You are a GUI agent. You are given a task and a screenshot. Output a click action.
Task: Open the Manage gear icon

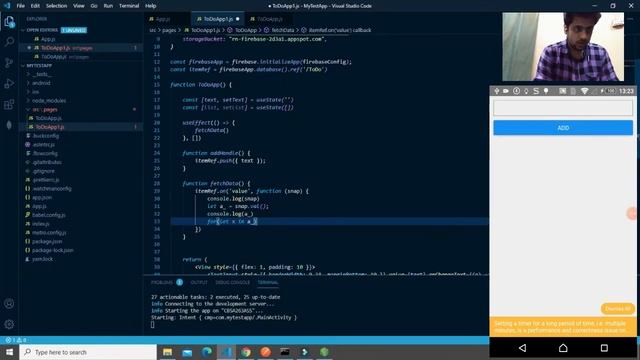[x=9, y=324]
